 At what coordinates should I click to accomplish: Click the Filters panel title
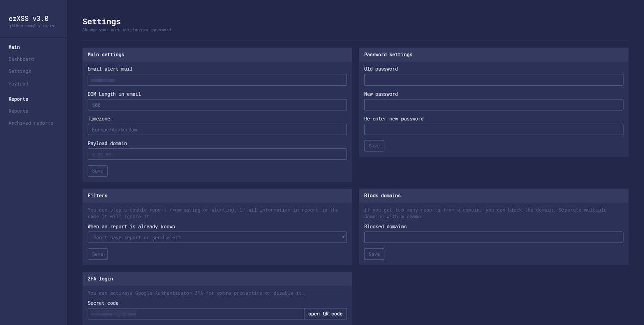[97, 196]
